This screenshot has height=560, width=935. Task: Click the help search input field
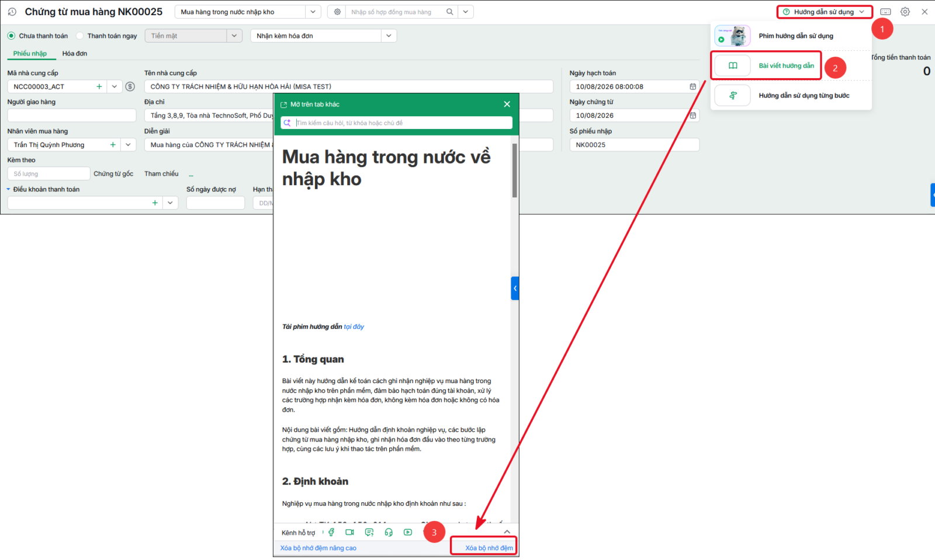(x=397, y=123)
